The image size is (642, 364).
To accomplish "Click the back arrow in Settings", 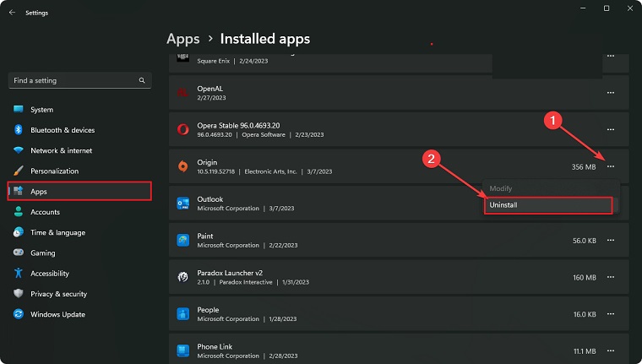I will 12,13.
